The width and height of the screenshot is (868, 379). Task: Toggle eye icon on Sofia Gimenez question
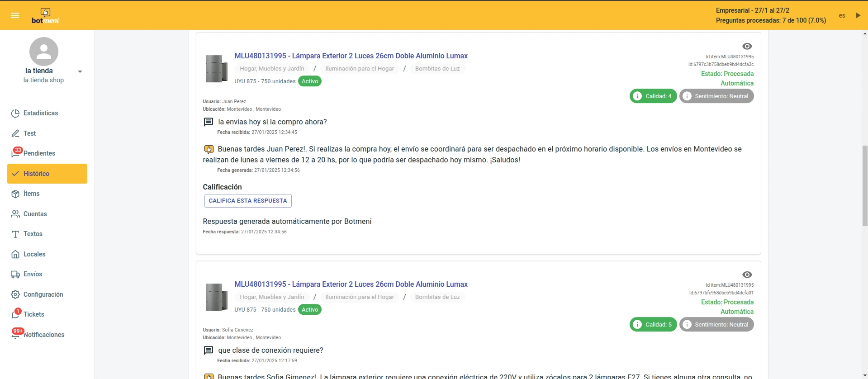coord(747,275)
